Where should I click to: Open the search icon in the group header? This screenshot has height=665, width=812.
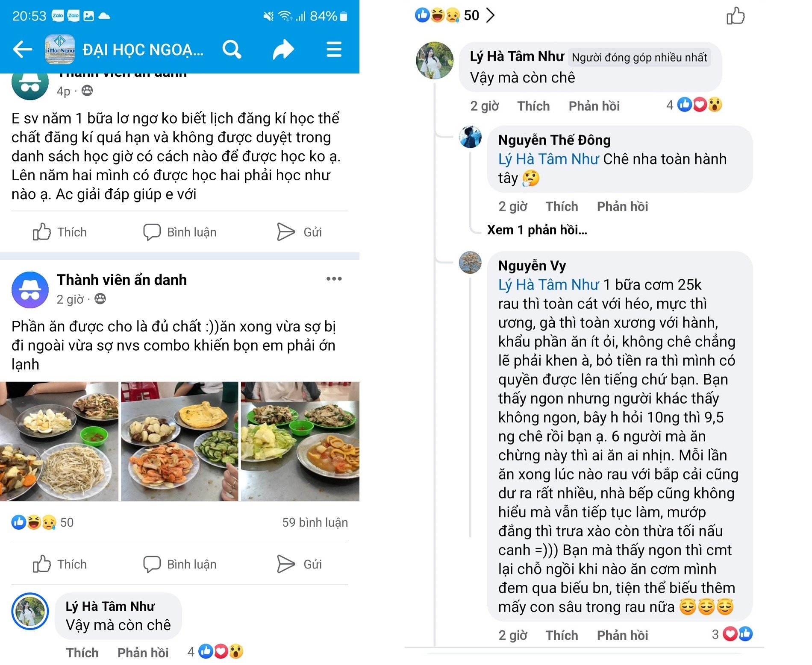coord(232,49)
